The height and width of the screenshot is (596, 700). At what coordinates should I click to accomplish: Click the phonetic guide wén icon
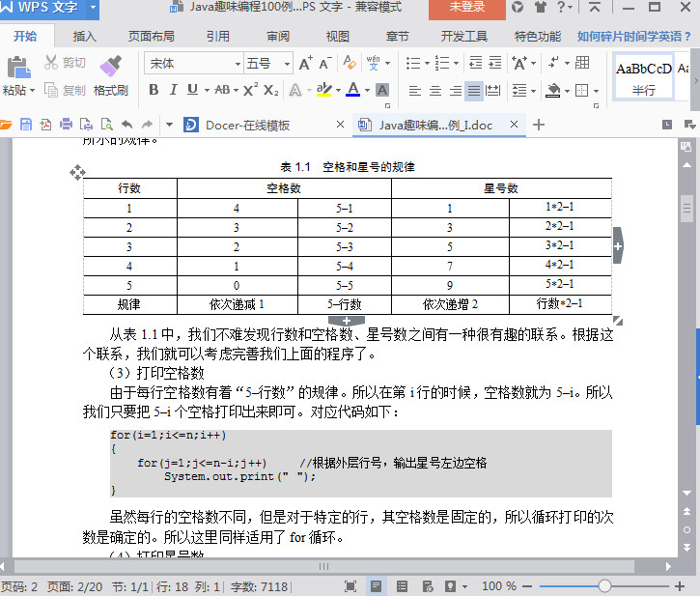374,63
